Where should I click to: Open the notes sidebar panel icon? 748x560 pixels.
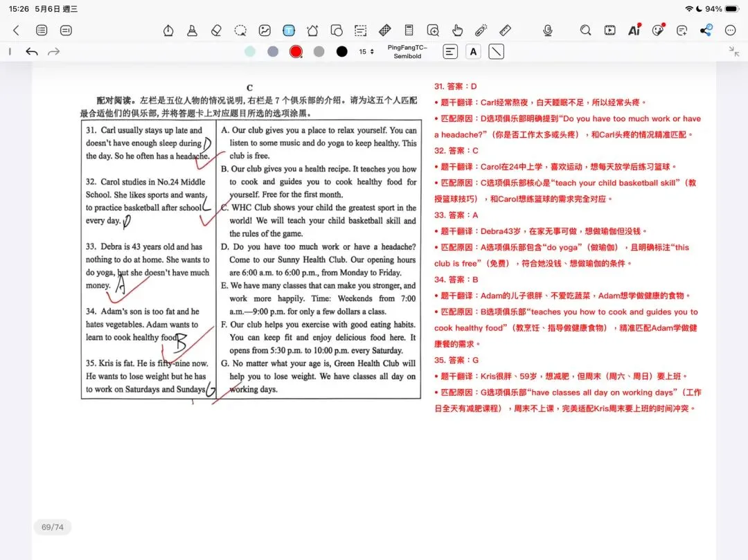(x=66, y=30)
